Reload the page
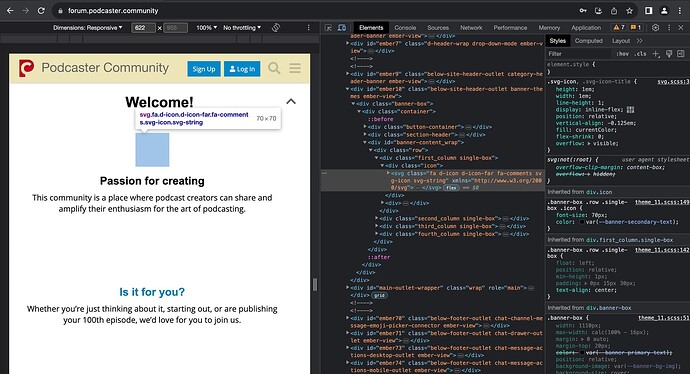Screen dimensions: 690x374 [41, 11]
